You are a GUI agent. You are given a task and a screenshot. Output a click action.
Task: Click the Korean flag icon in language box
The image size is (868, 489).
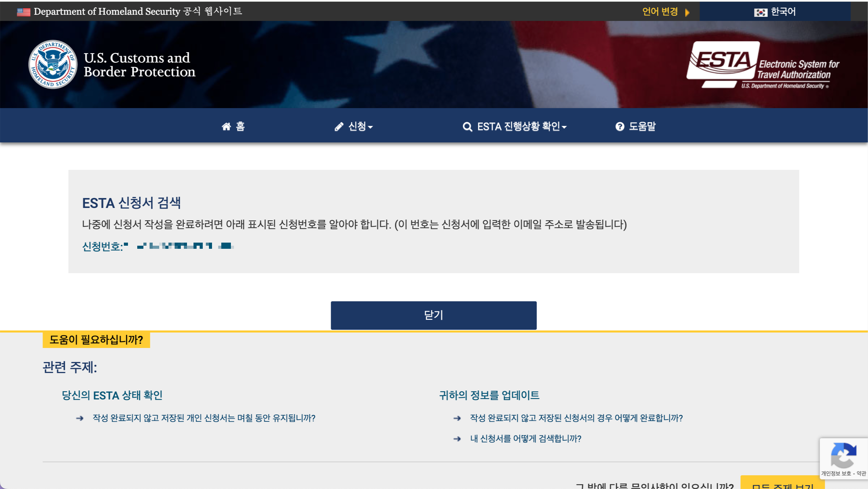760,13
